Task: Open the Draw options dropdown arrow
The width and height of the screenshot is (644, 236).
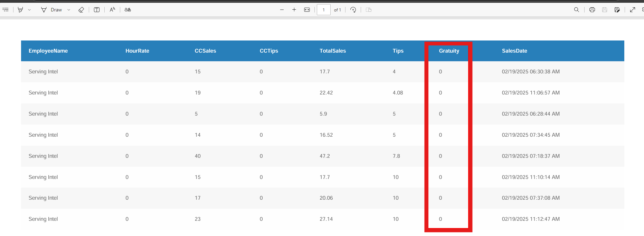Action: tap(69, 10)
